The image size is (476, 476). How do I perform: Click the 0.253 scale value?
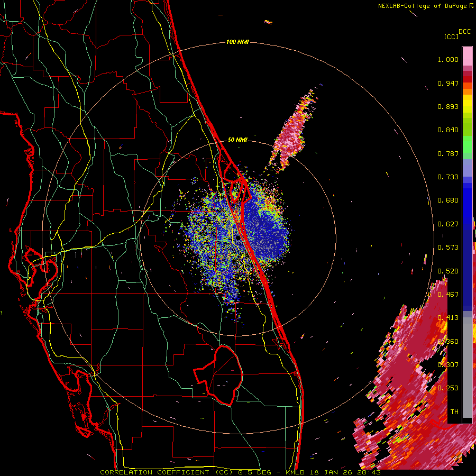tap(448, 388)
